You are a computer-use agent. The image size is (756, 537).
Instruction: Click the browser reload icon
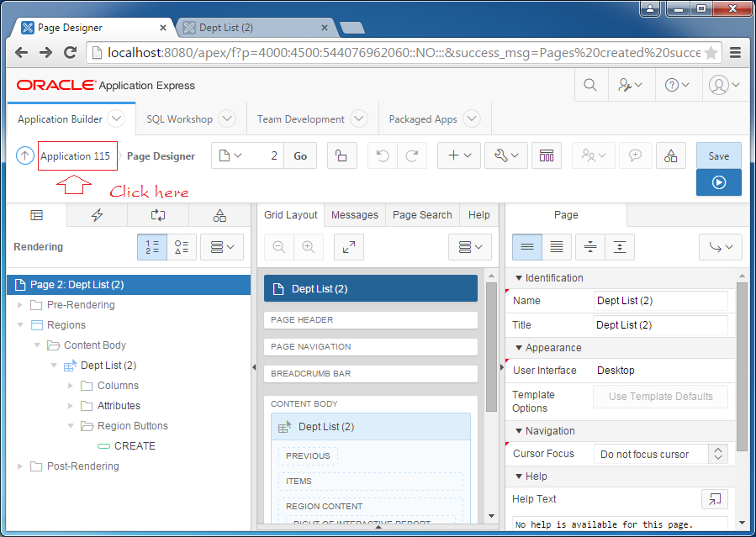pyautogui.click(x=71, y=52)
